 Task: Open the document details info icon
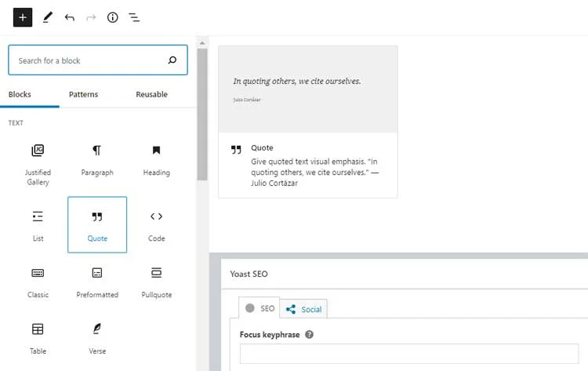(x=112, y=16)
